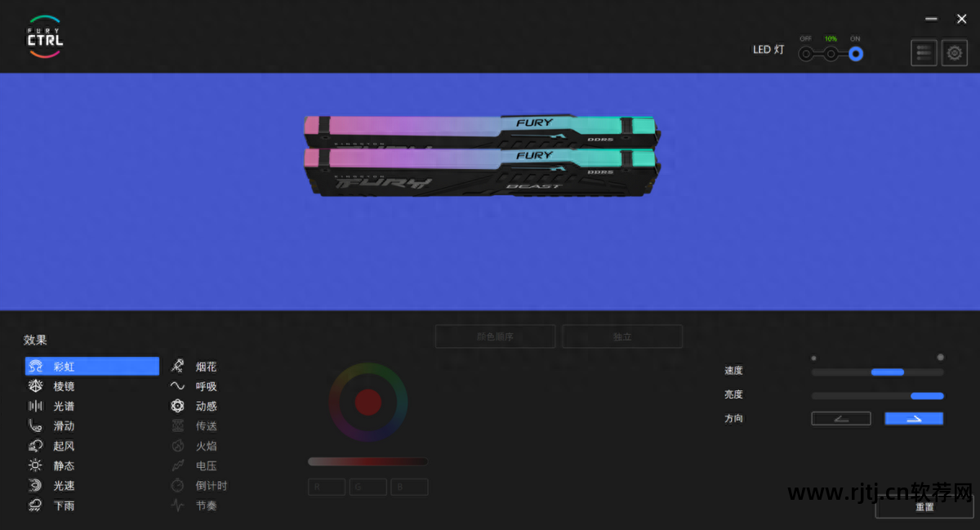
Task: Set the LED light to 10%
Action: [831, 55]
